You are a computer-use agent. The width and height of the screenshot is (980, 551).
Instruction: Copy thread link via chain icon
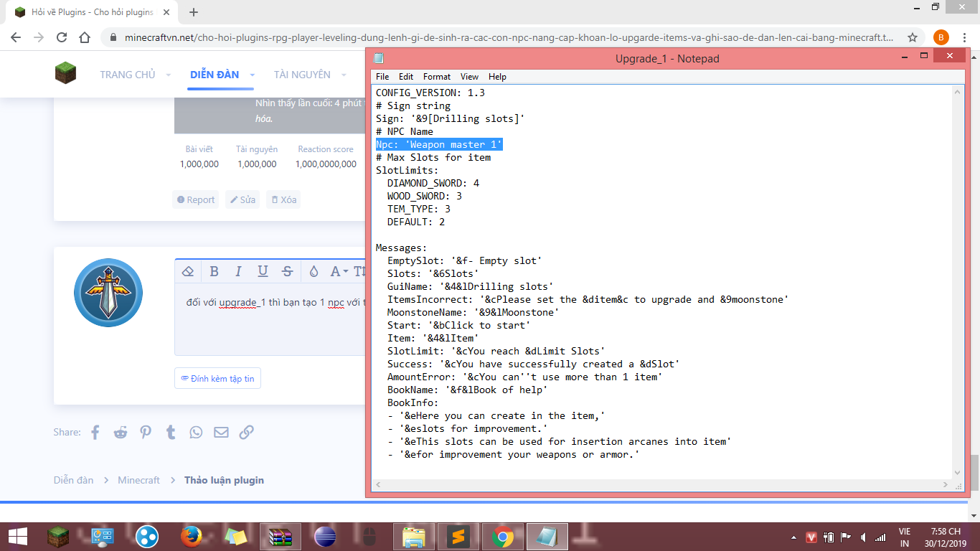click(246, 432)
